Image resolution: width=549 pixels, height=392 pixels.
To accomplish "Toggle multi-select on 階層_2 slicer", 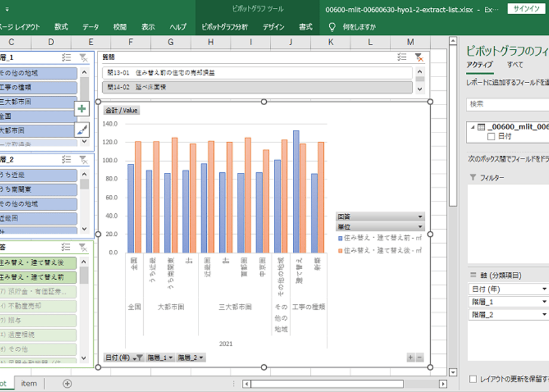I will pos(66,160).
